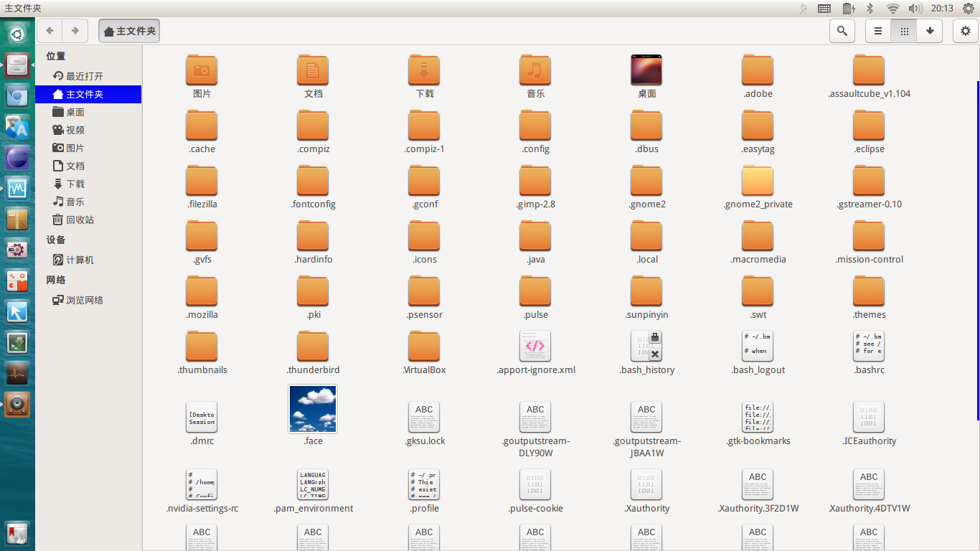Open the Wi-Fi network indicator menu
This screenshot has width=980, height=551.
[893, 8]
